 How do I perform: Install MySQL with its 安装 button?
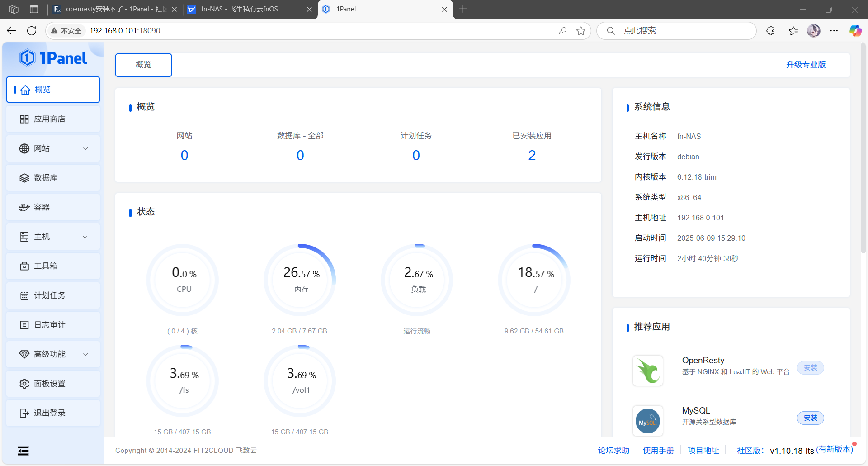point(811,418)
